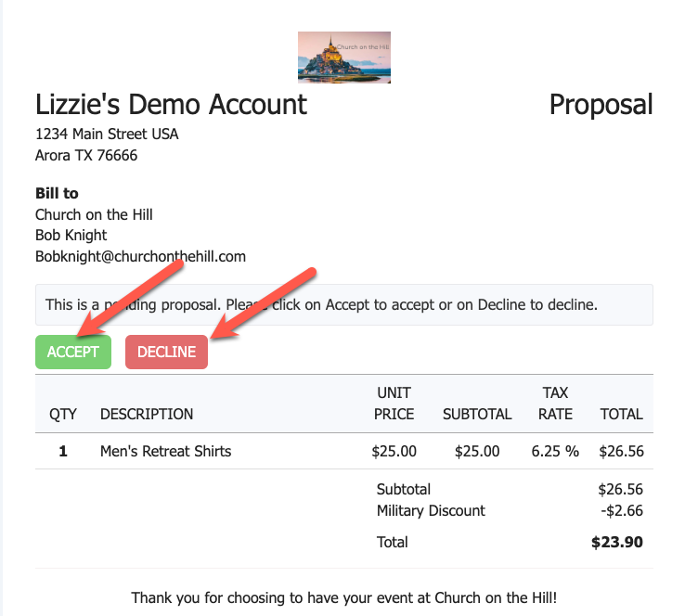Click the bold $23.90 total amount

coord(617,542)
